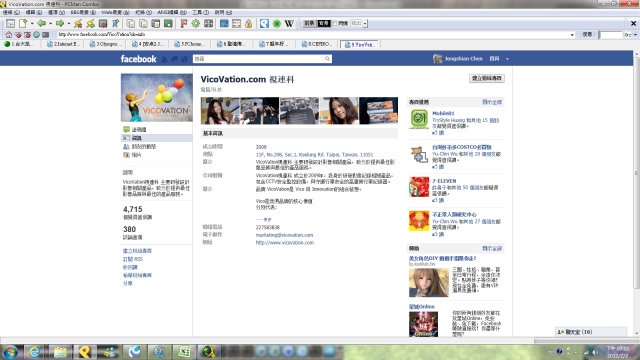
Task: Open the site list toolbar icon
Action: tap(11, 24)
